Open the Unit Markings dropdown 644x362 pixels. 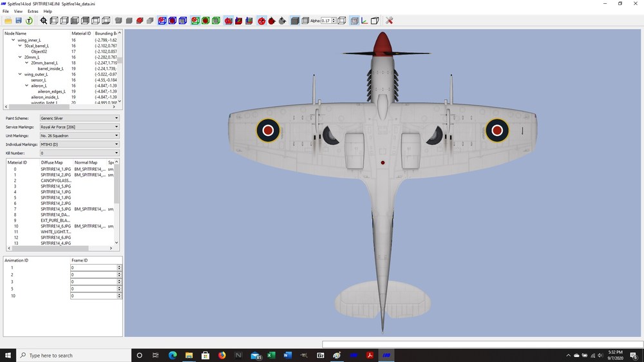click(79, 136)
